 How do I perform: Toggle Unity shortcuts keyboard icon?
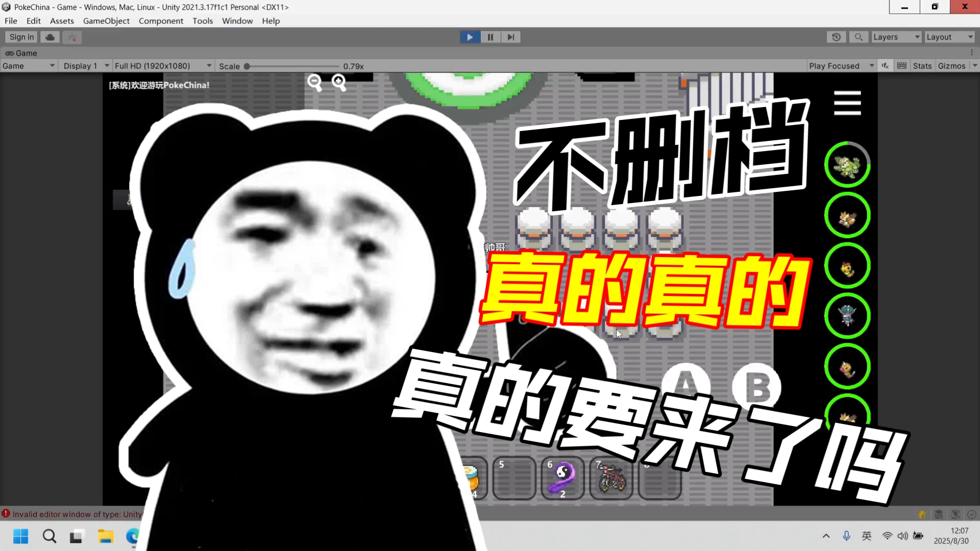(x=902, y=66)
